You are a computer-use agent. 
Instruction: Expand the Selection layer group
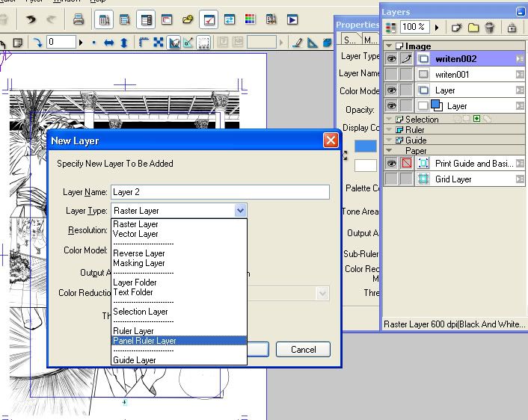[389, 119]
